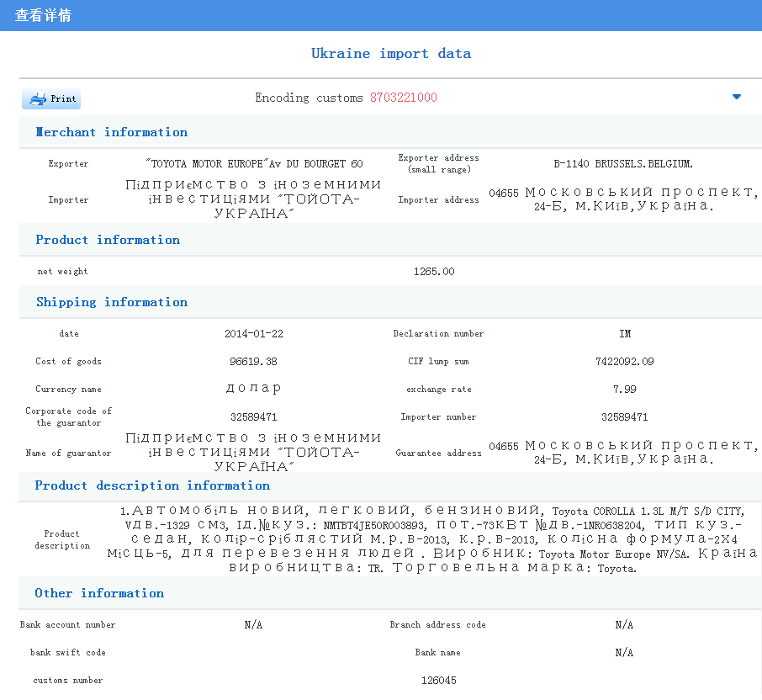Select the declaration number value 'IM'
This screenshot has height=700, width=762.
pos(625,333)
